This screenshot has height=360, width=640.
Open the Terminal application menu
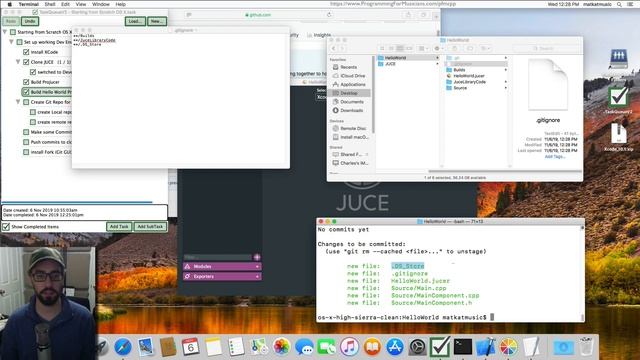(x=29, y=4)
